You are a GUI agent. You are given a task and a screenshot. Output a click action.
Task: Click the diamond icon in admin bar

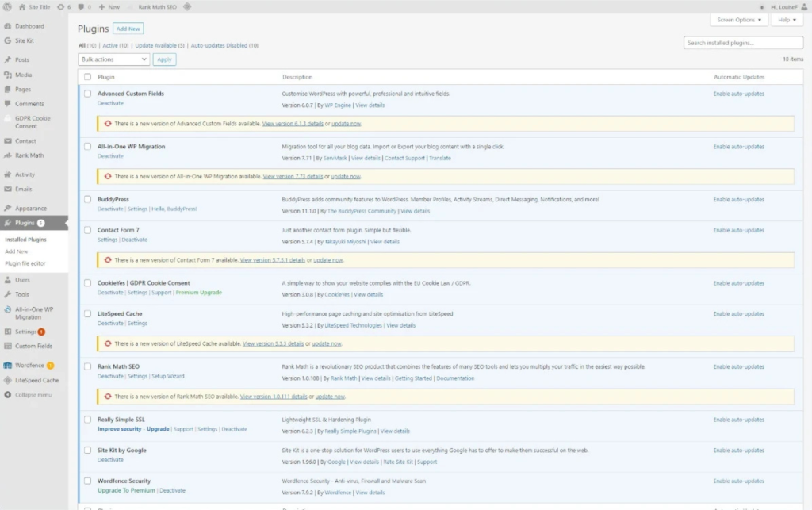[x=187, y=6]
